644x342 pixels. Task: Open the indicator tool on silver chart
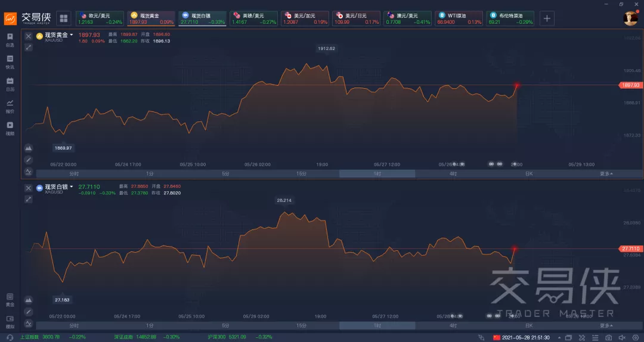pos(29,324)
